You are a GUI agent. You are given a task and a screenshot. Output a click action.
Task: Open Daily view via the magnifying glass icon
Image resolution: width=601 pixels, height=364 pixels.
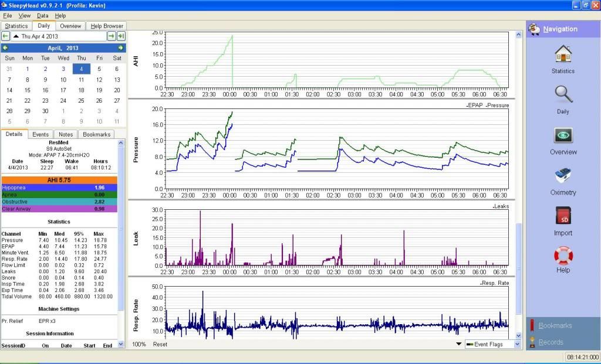(563, 94)
